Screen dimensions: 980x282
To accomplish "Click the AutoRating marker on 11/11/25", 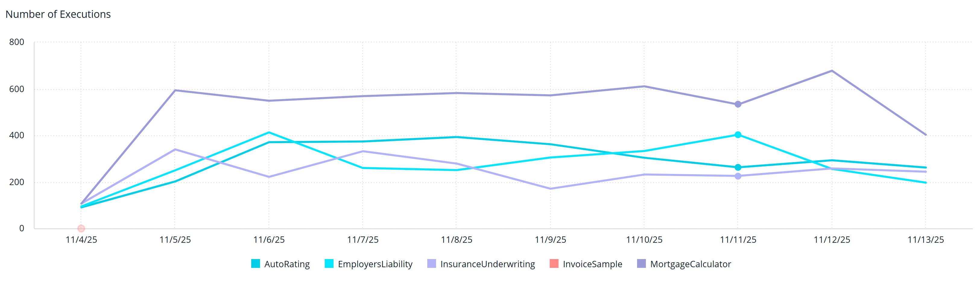I will (x=738, y=167).
